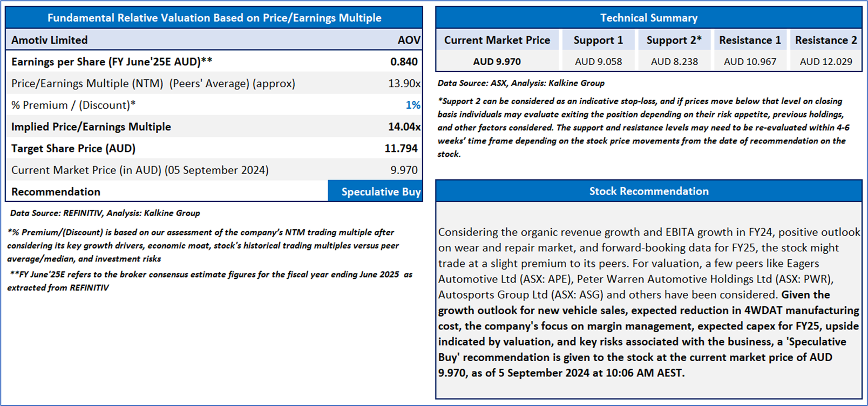
Task: Select the AUD 12.029 resistance value
Action: [x=826, y=61]
